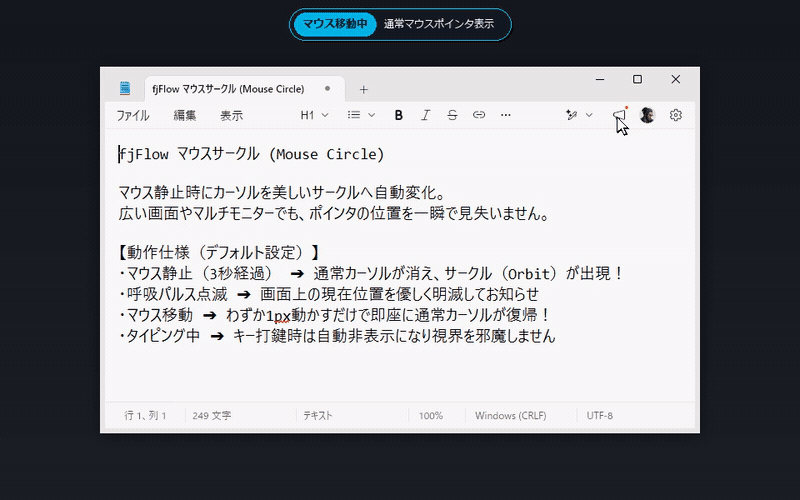800x500 pixels.
Task: Open the ファイル menu
Action: click(133, 116)
